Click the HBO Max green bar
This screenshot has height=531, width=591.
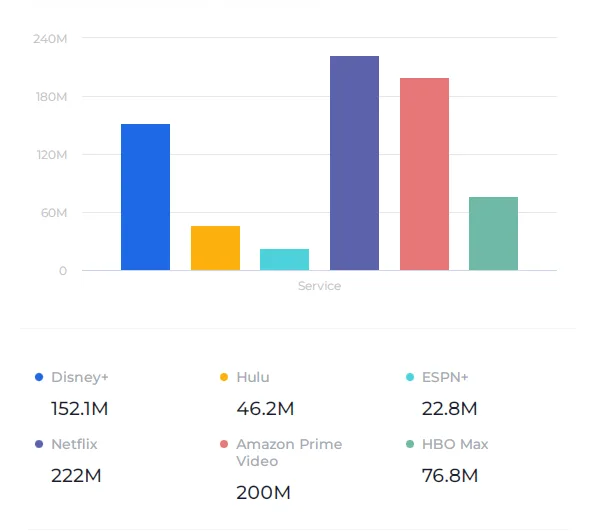click(493, 234)
